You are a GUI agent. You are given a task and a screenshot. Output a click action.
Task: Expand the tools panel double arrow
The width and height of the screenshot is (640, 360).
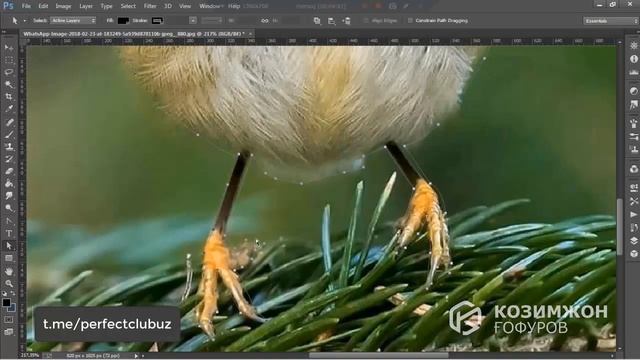pos(4,32)
